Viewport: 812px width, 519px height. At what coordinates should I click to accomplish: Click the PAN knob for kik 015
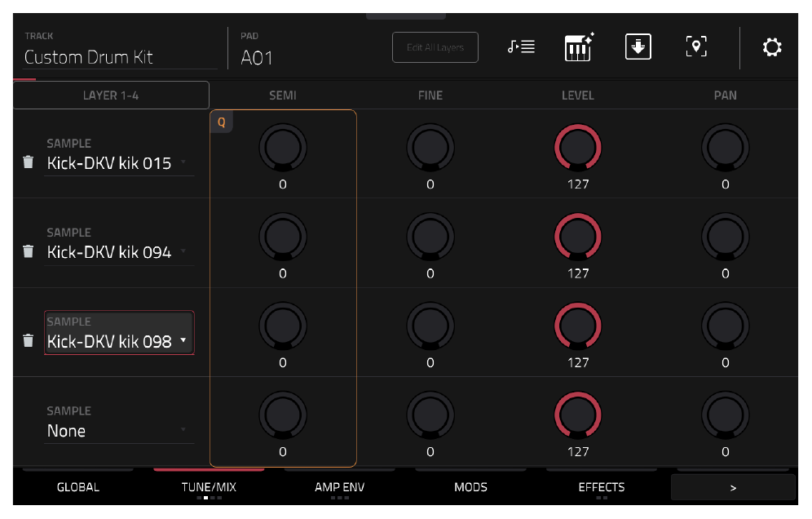(x=726, y=148)
